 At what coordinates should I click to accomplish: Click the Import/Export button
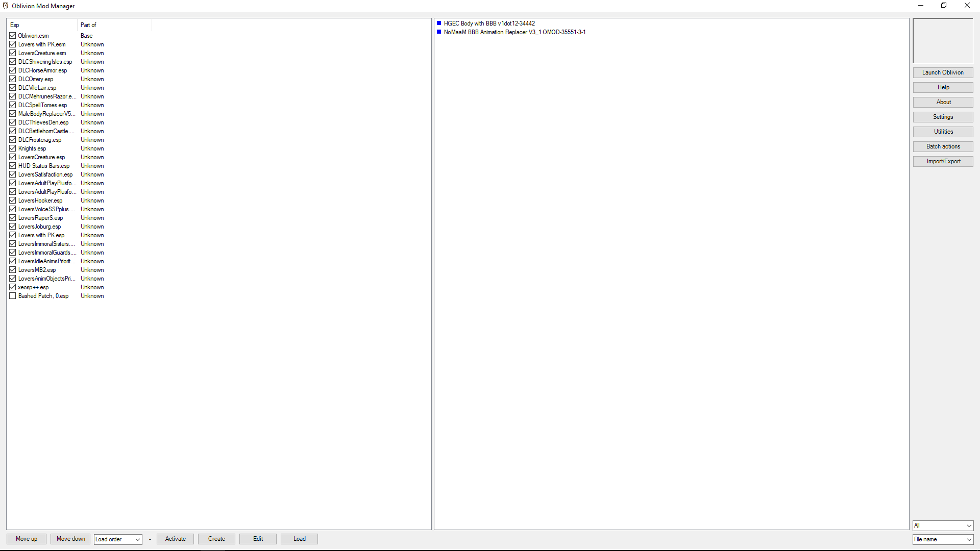point(943,161)
